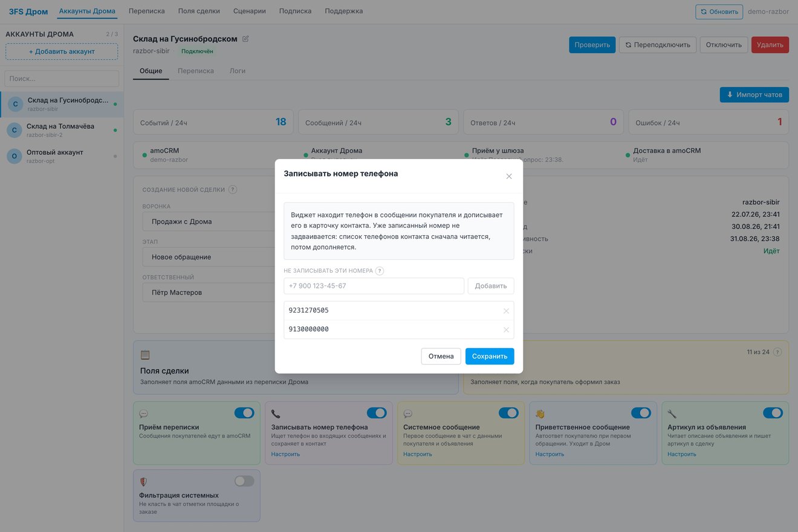Open Сценарии in the top navigation
798x532 pixels.
click(x=250, y=11)
